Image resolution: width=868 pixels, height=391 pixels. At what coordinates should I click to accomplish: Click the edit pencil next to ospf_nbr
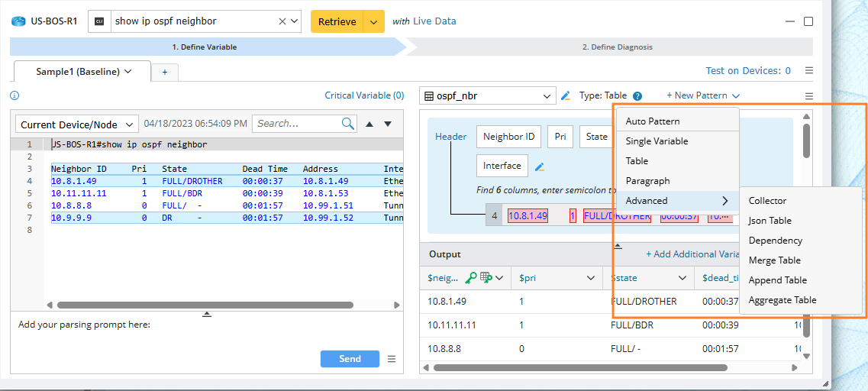[x=566, y=96]
